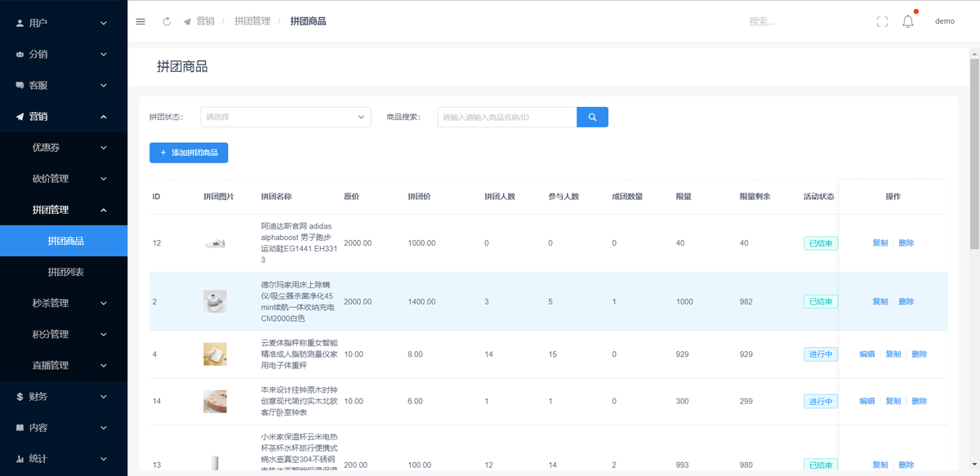Click the 内容 book icon in sidebar

(20, 428)
